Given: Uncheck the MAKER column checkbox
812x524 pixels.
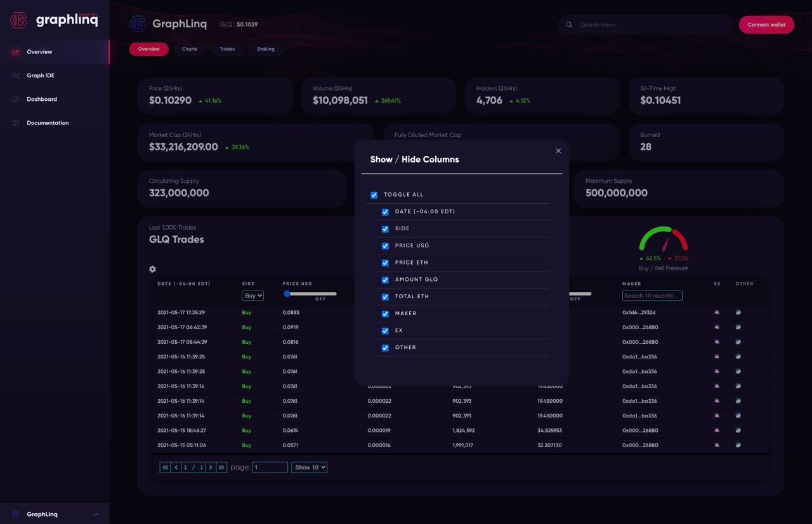Looking at the screenshot, I should click(385, 314).
